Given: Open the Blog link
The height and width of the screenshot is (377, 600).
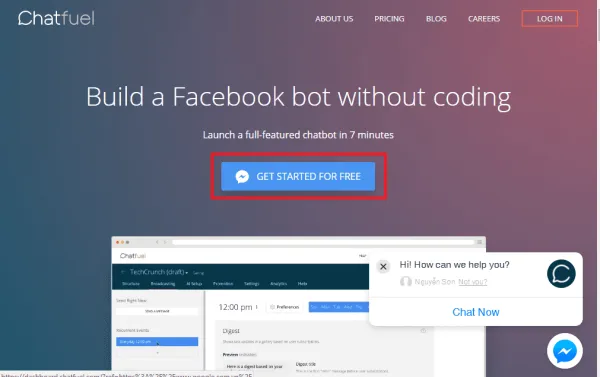Looking at the screenshot, I should coord(436,19).
